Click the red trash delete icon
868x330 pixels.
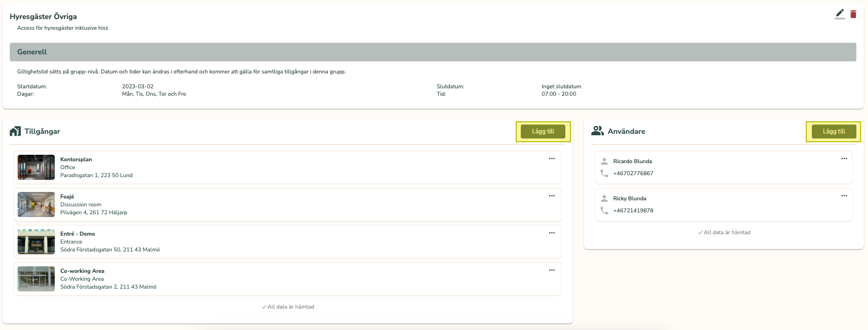click(x=853, y=14)
